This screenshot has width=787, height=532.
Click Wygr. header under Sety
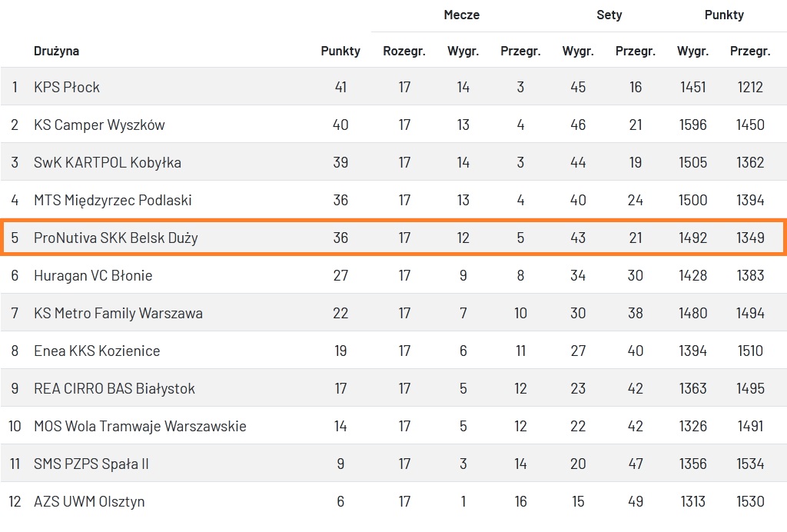578,52
